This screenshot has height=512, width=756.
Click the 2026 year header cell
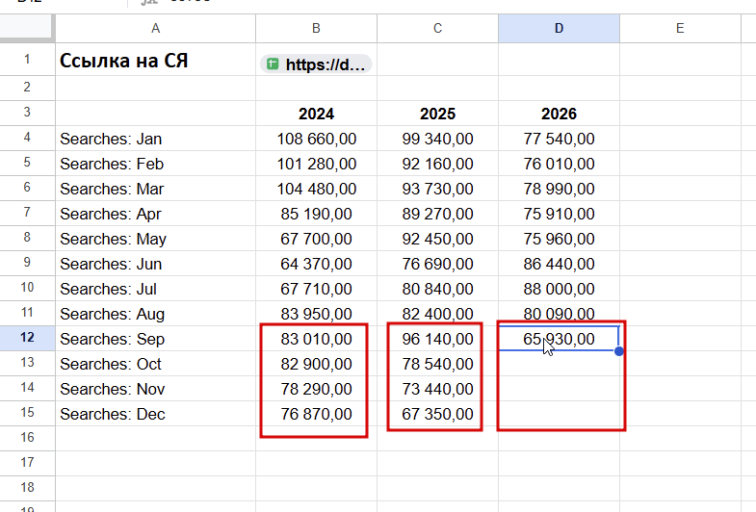pyautogui.click(x=559, y=113)
